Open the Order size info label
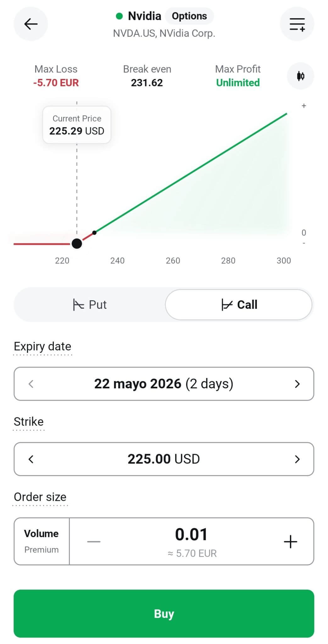Screen dimensions: 328x644 40,497
